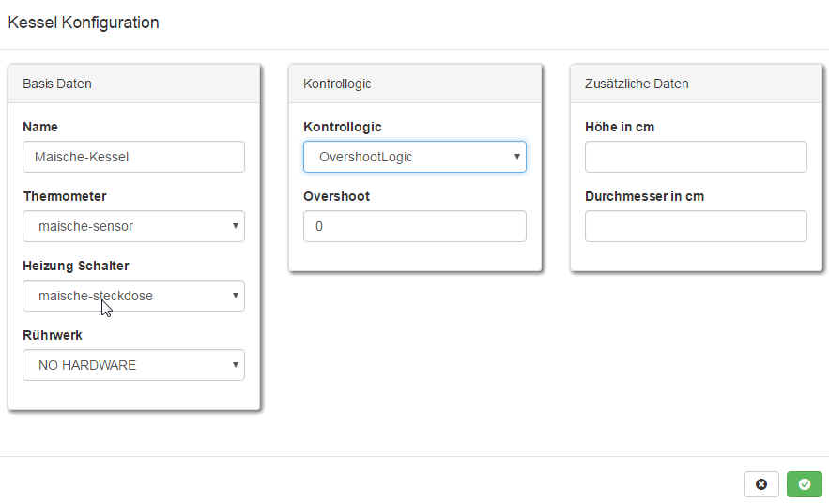This screenshot has width=829, height=504.
Task: Click the Durchmesser in cm input
Action: 695,226
